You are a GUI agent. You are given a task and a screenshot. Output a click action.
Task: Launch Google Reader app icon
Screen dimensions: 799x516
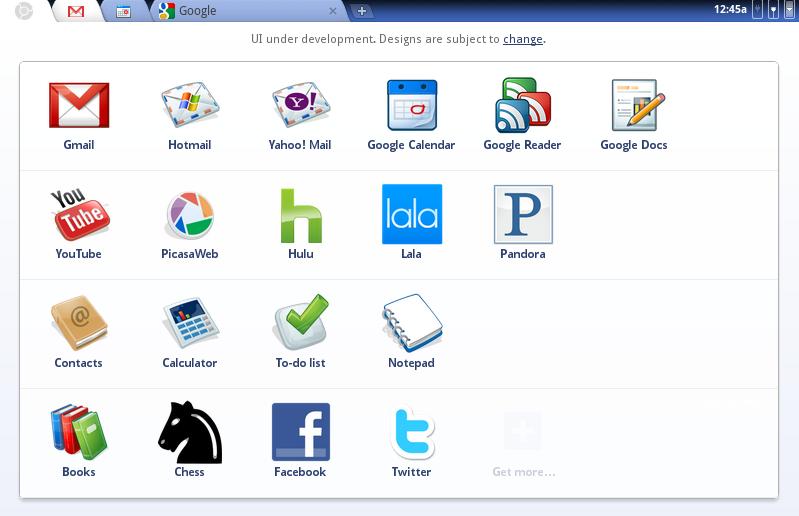[x=523, y=105]
